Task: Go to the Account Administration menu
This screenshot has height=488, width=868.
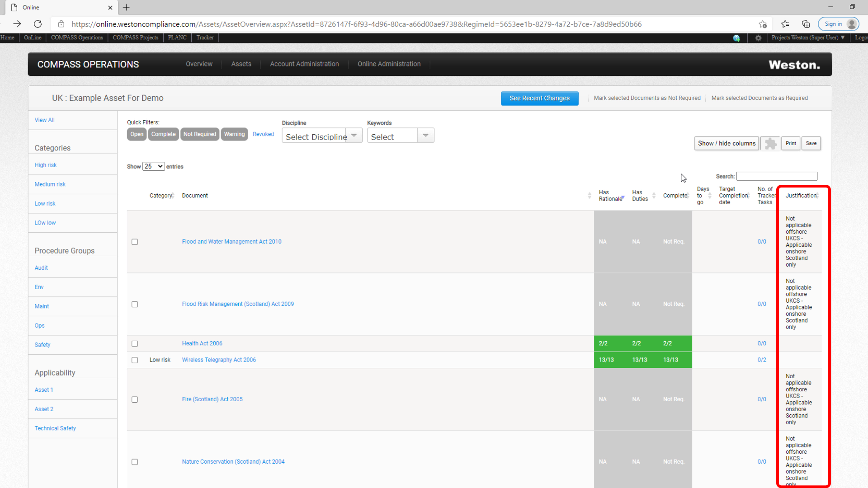Action: tap(304, 64)
